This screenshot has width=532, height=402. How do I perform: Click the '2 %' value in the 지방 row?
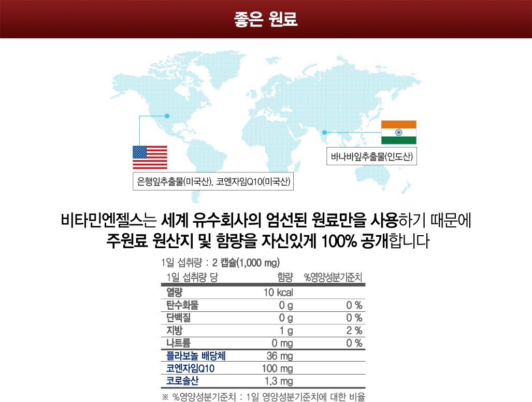point(354,331)
